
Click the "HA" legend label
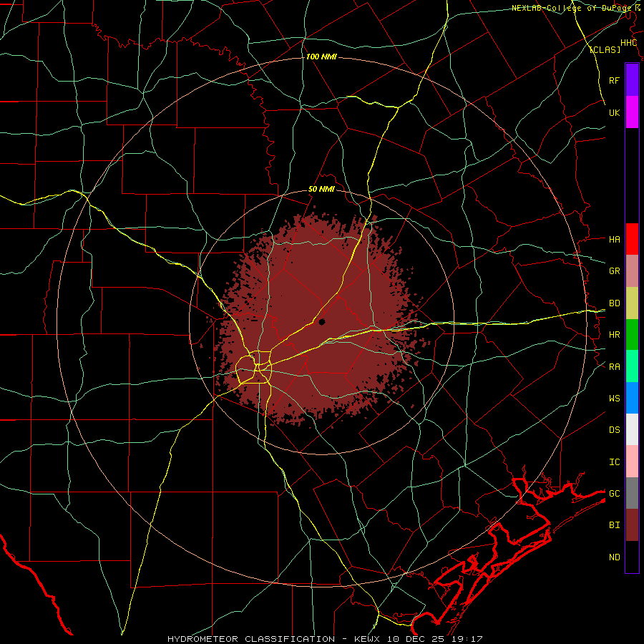coord(614,240)
